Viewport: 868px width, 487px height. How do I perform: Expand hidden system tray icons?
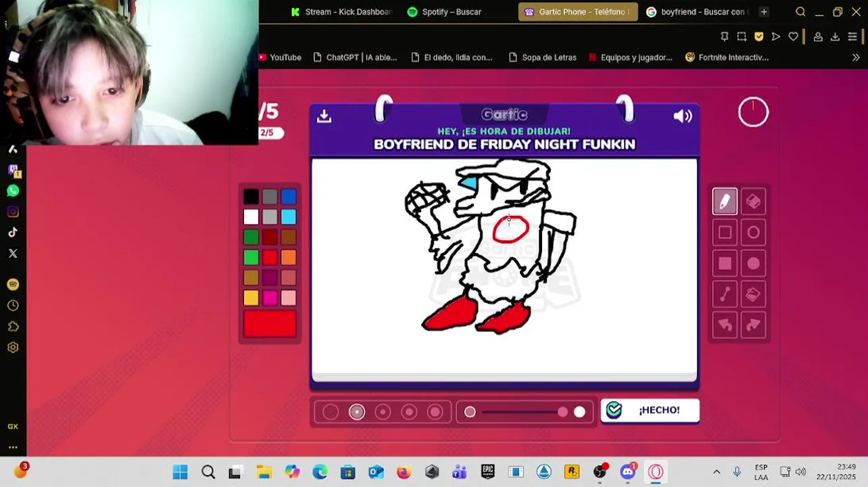[717, 472]
